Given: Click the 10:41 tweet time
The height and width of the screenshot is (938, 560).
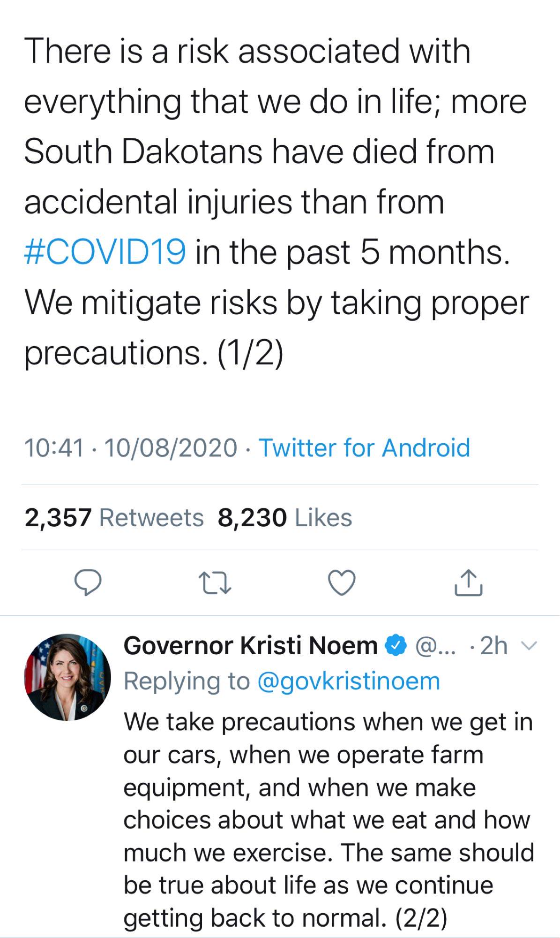Looking at the screenshot, I should point(54,447).
